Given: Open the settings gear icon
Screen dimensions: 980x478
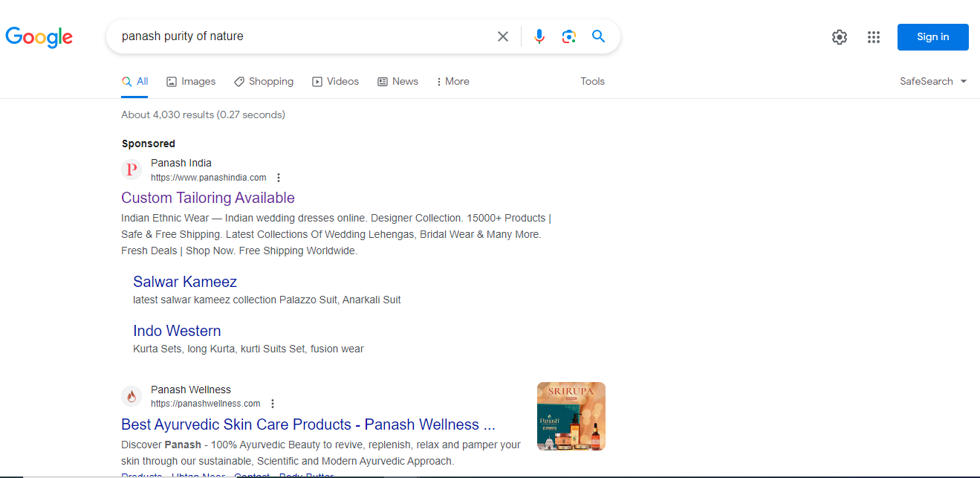Looking at the screenshot, I should pyautogui.click(x=840, y=37).
